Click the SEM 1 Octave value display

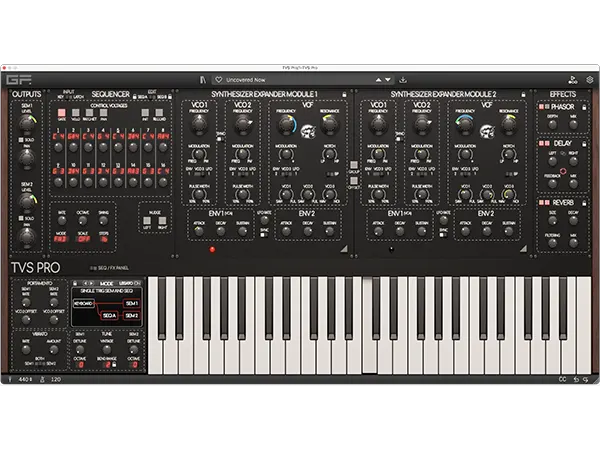(x=80, y=365)
